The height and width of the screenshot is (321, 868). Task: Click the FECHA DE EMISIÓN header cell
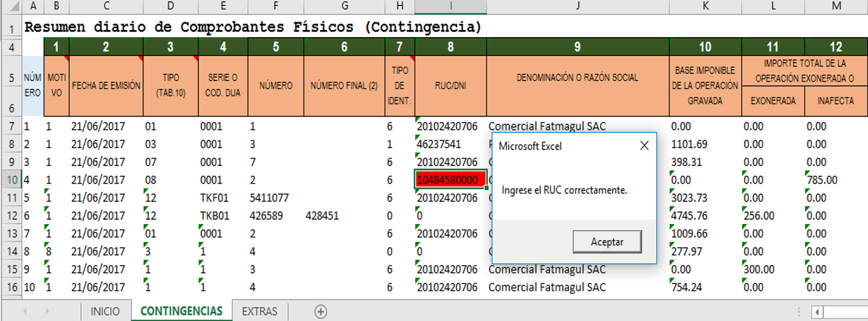click(106, 85)
